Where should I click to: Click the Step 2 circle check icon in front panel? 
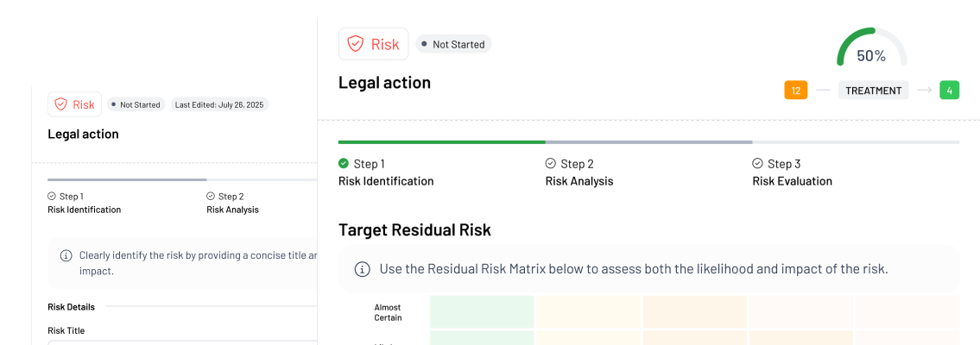click(551, 163)
